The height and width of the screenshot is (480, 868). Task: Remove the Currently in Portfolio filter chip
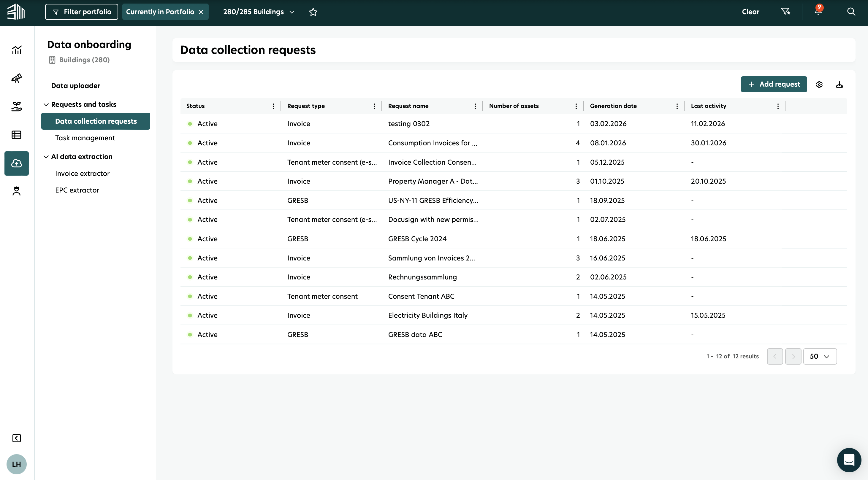pyautogui.click(x=201, y=12)
